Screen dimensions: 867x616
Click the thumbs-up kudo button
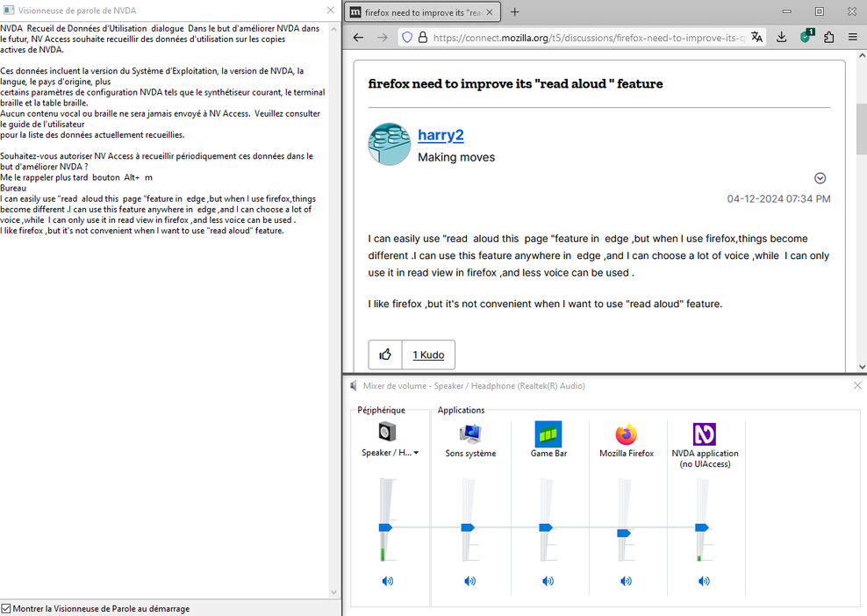coord(385,355)
